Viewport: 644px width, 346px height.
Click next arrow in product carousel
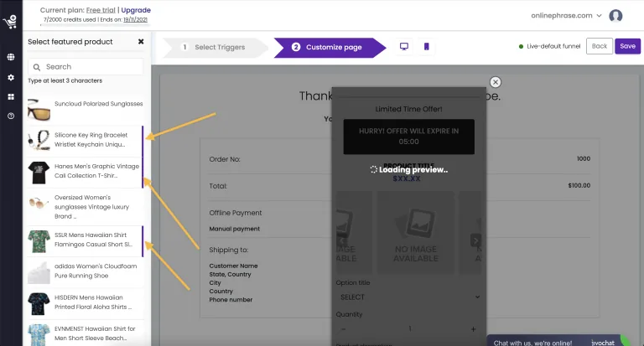[x=475, y=240]
